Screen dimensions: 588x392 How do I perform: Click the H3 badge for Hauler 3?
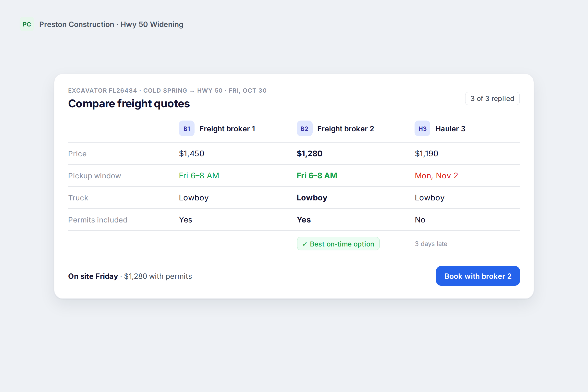[x=422, y=128]
